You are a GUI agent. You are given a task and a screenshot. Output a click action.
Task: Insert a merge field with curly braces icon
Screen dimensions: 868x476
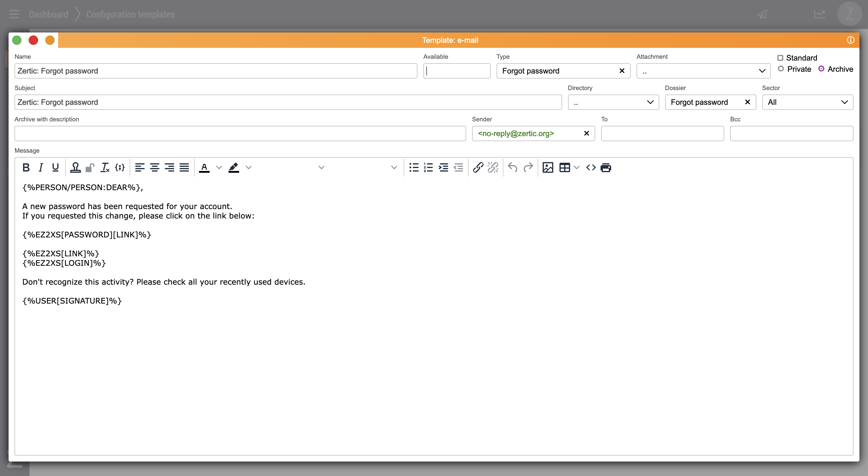pyautogui.click(x=120, y=167)
